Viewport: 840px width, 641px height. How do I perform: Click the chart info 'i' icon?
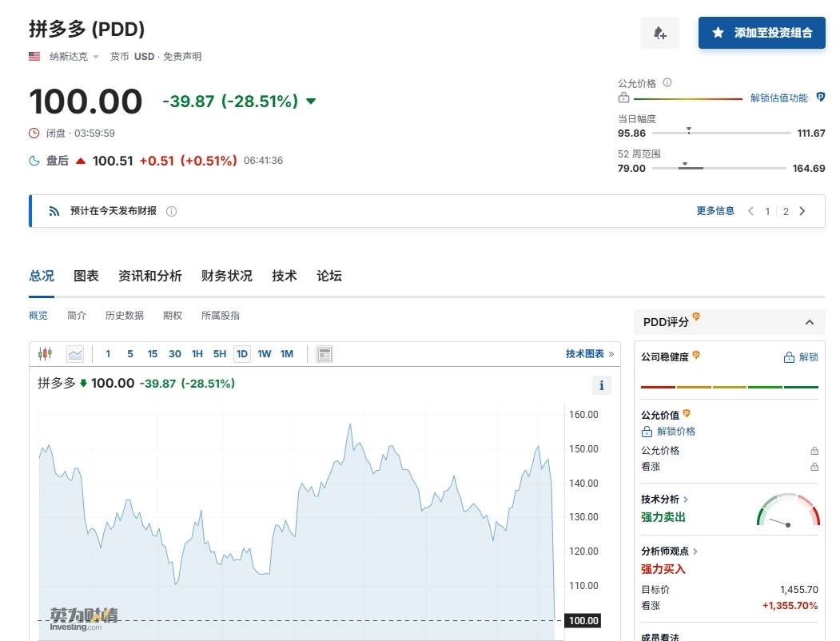601,385
